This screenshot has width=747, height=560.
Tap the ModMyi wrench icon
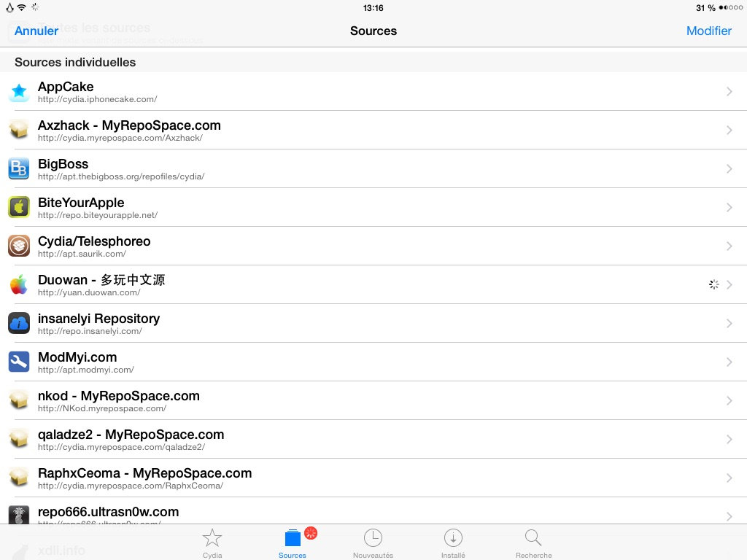click(x=19, y=362)
